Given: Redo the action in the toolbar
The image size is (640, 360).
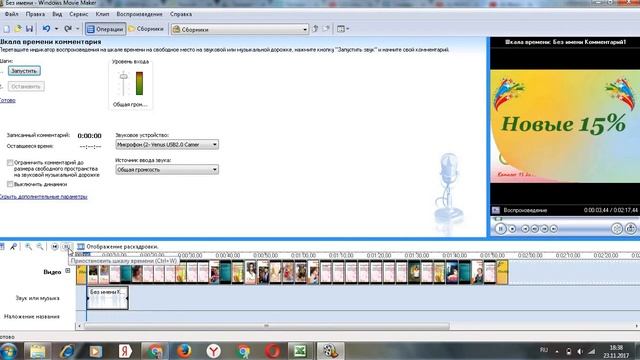Looking at the screenshot, I should pyautogui.click(x=68, y=29).
